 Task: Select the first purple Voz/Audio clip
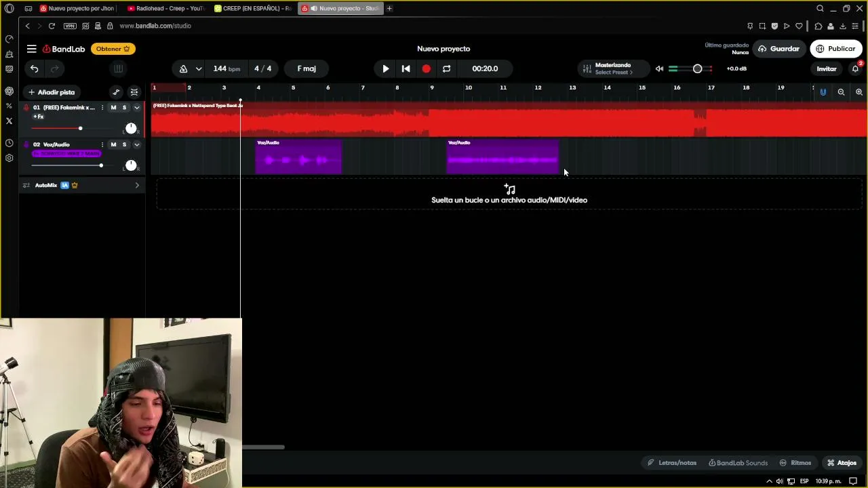pyautogui.click(x=298, y=157)
